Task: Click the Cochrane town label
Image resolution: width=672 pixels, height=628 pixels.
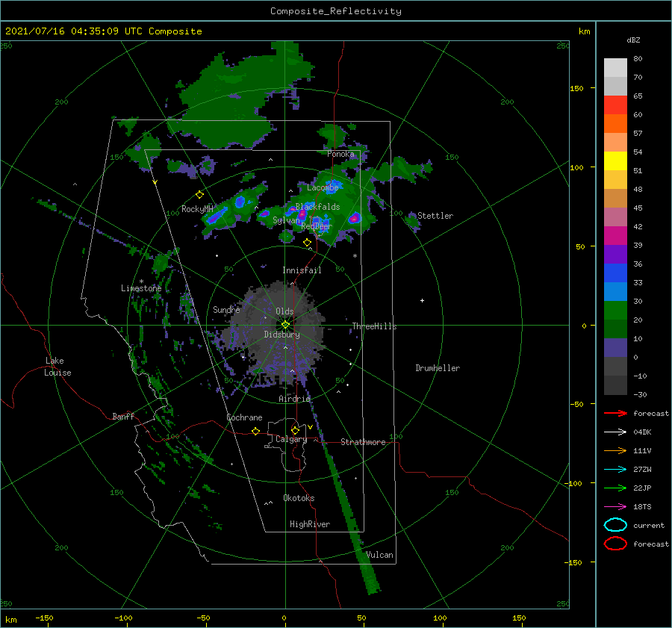Action: (244, 417)
